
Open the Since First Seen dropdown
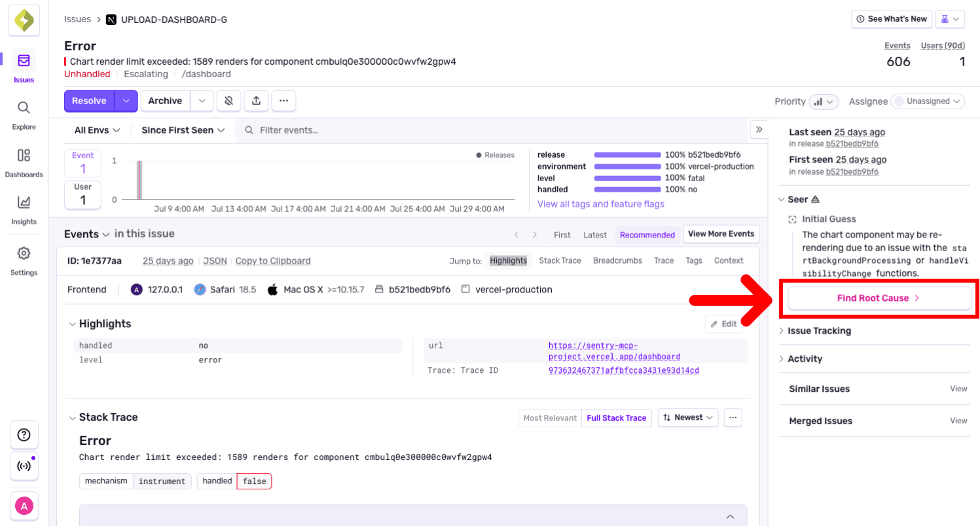click(x=183, y=130)
